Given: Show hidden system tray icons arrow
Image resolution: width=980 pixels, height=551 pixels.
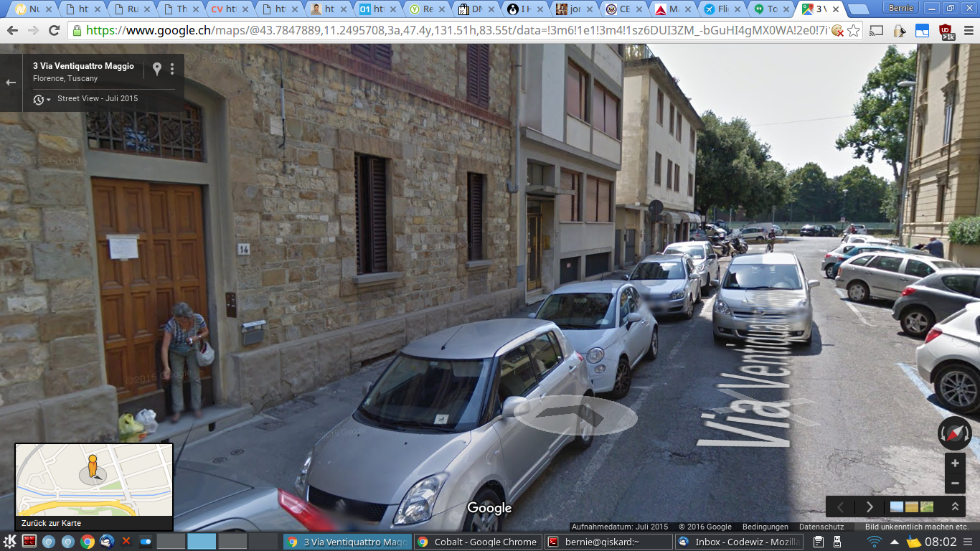Looking at the screenshot, I should (x=895, y=542).
